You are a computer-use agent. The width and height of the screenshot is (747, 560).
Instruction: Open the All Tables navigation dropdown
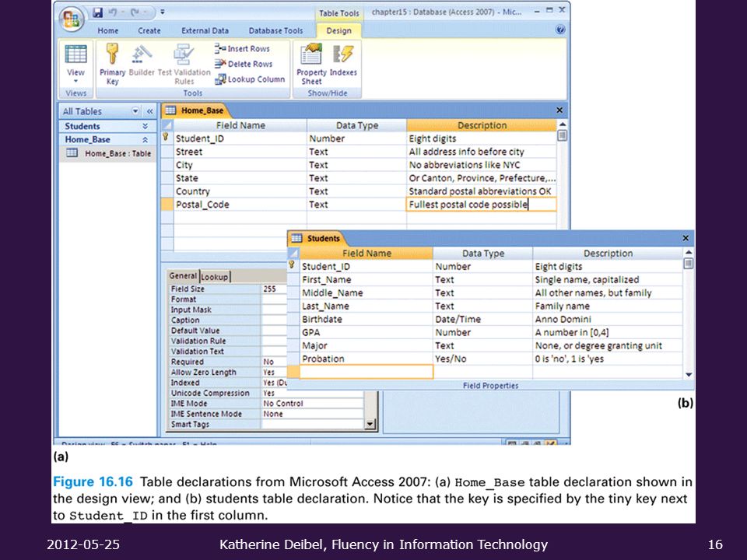click(x=135, y=111)
